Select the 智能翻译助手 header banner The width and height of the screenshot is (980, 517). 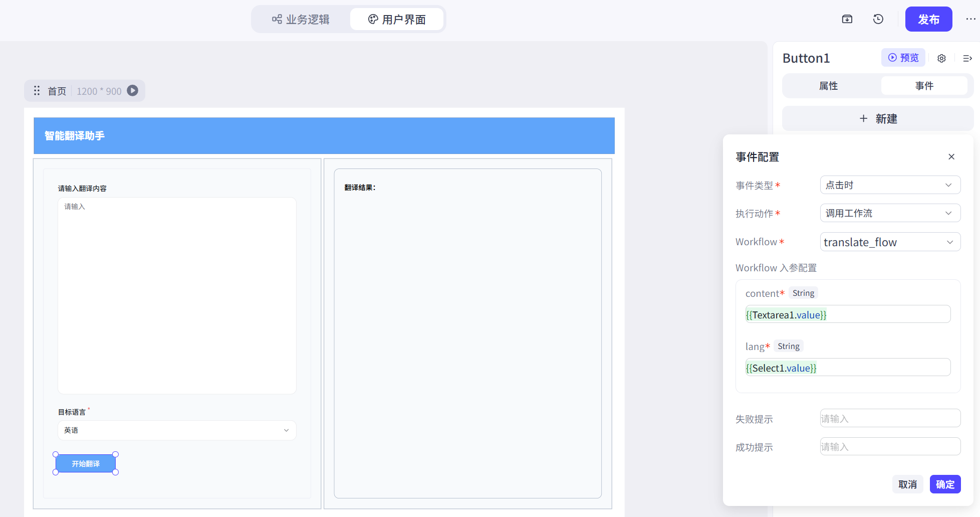coord(324,136)
